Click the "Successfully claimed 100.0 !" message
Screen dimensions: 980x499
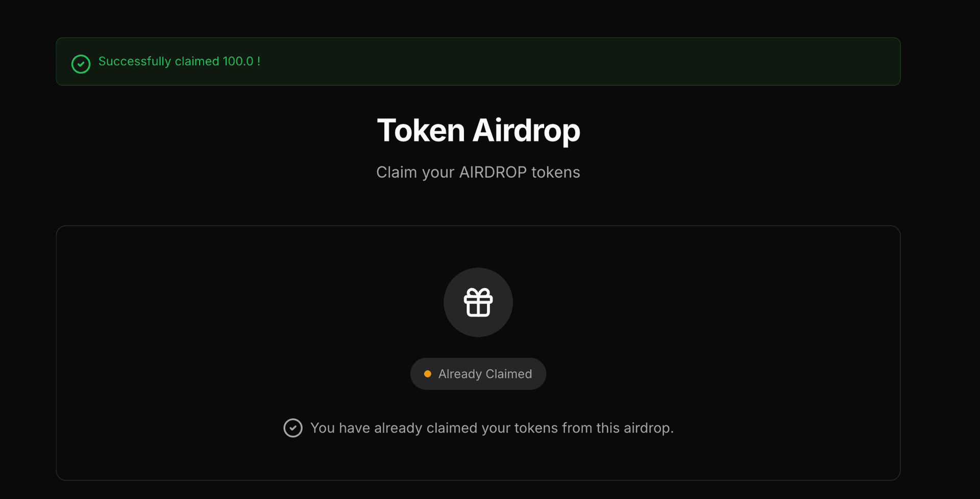[179, 61]
